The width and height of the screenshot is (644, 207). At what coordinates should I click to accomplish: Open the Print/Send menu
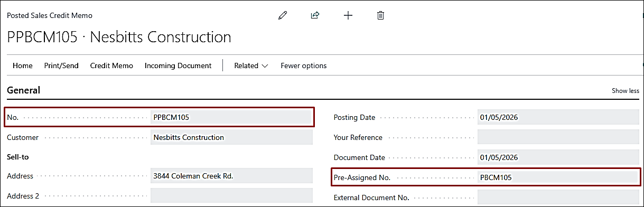click(x=61, y=65)
